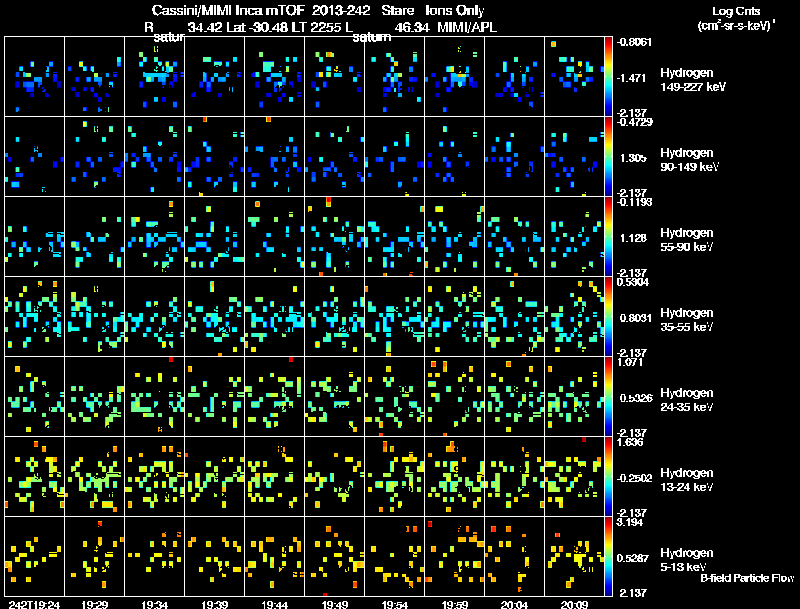Viewport: 800px width, 609px height.
Task: Click the color bar for Hydrogen 149-227 keV
Action: click(x=611, y=76)
